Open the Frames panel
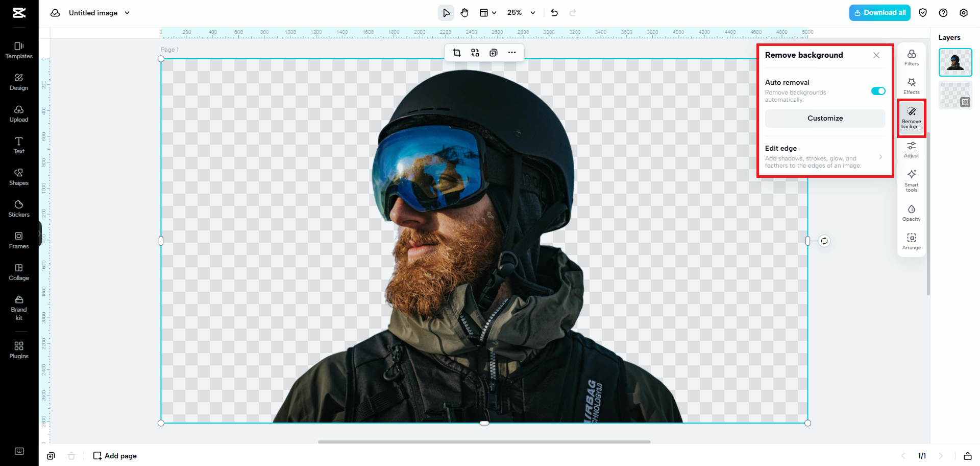 pos(19,240)
